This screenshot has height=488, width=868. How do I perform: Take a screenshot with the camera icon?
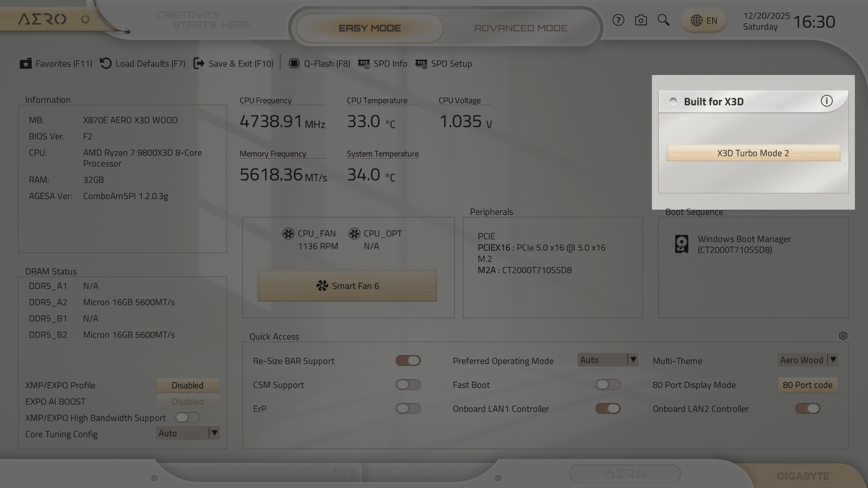tap(641, 20)
